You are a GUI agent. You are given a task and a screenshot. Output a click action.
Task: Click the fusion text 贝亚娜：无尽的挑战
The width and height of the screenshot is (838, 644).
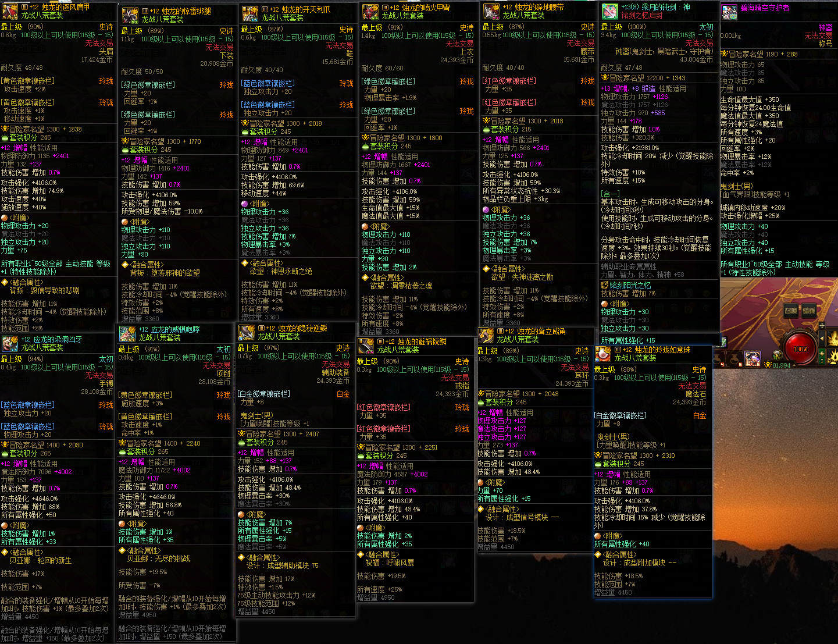[159, 558]
